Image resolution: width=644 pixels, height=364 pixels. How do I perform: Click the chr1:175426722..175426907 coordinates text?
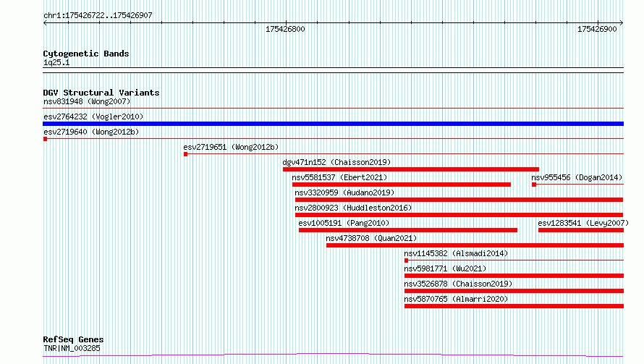(98, 15)
